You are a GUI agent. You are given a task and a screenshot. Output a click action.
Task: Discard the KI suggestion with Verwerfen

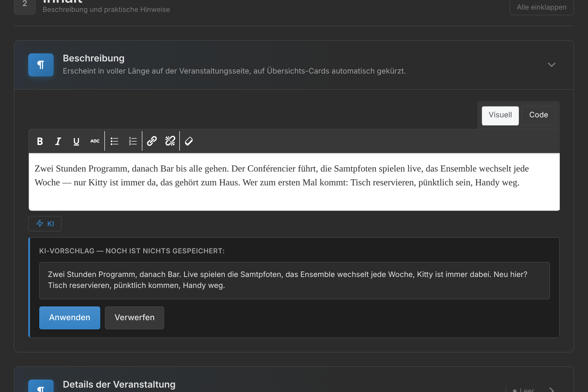tap(135, 318)
